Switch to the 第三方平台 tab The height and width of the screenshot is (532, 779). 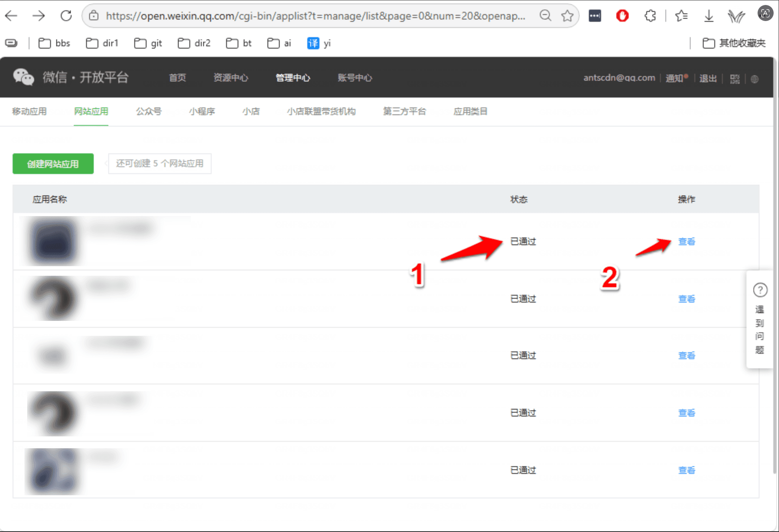click(404, 111)
